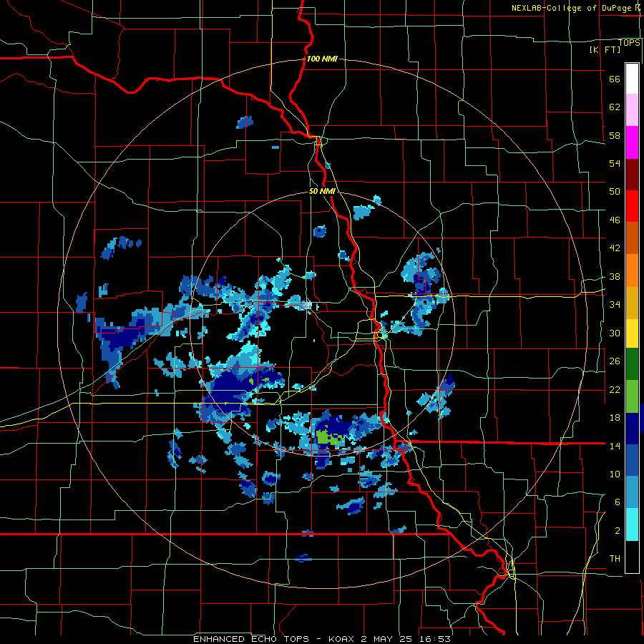Viewport: 644px width, 644px height.
Task: Click the '6' legend value
Action: click(x=618, y=502)
